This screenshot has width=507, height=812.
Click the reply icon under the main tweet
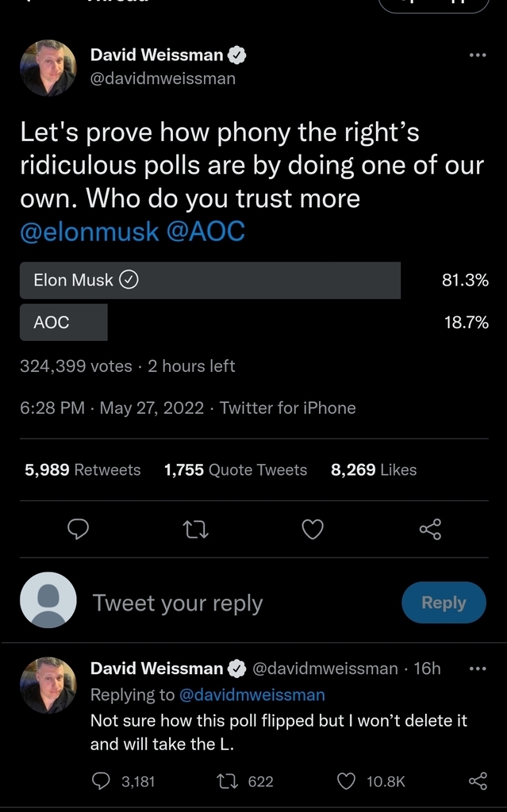tap(77, 529)
